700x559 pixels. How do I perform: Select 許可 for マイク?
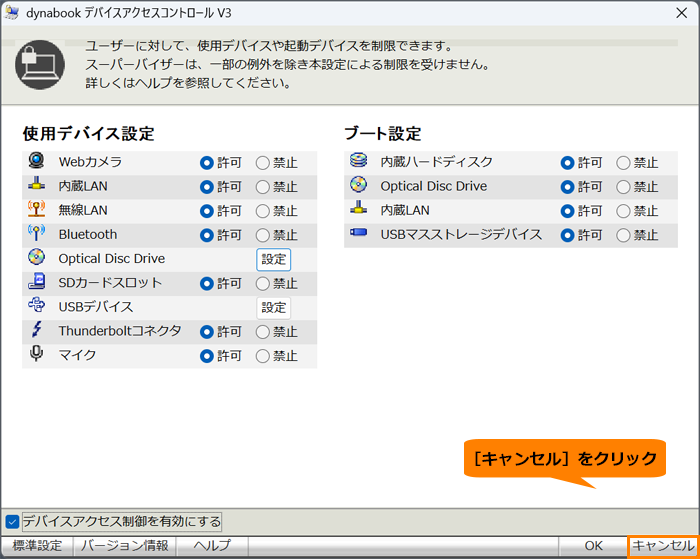pos(207,356)
